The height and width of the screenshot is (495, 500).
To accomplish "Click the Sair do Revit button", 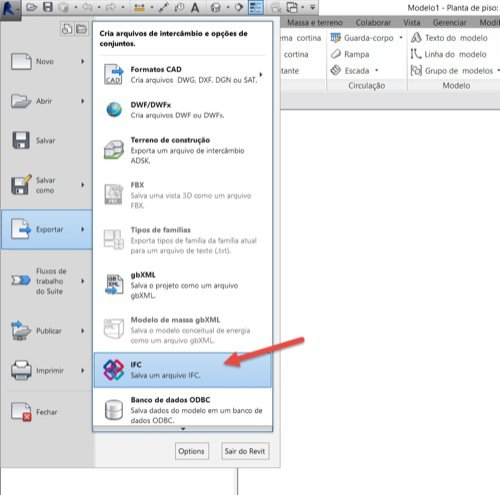I will [245, 451].
